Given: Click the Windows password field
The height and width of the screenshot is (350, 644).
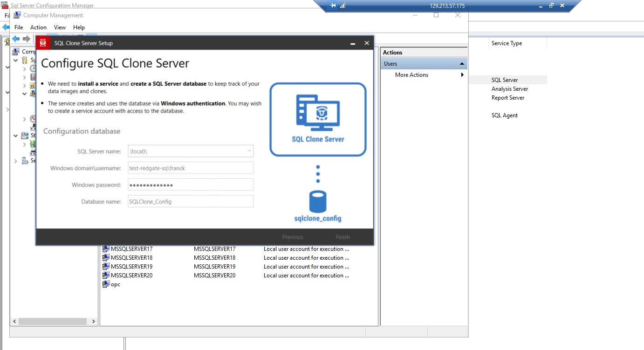Looking at the screenshot, I should pyautogui.click(x=191, y=185).
